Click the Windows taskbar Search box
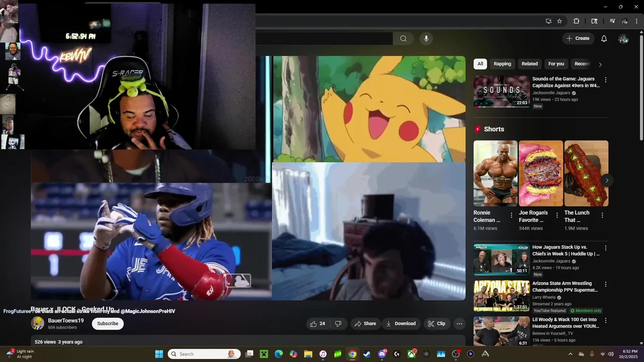The height and width of the screenshot is (362, 644). [x=204, y=354]
